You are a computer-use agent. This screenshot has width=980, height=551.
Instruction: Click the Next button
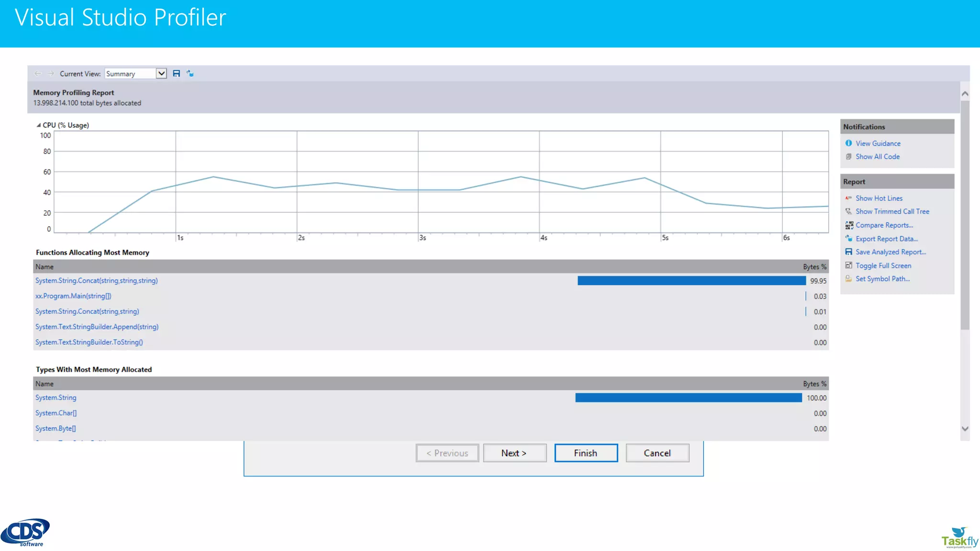pos(514,453)
